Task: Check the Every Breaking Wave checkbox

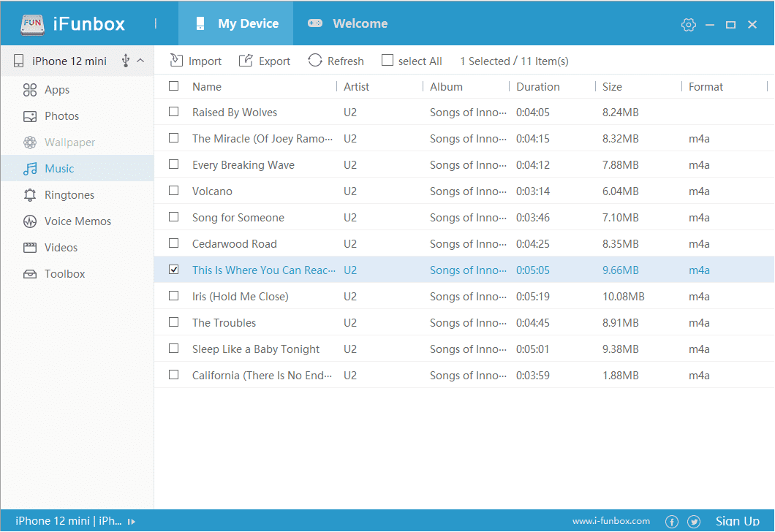Action: coord(173,164)
